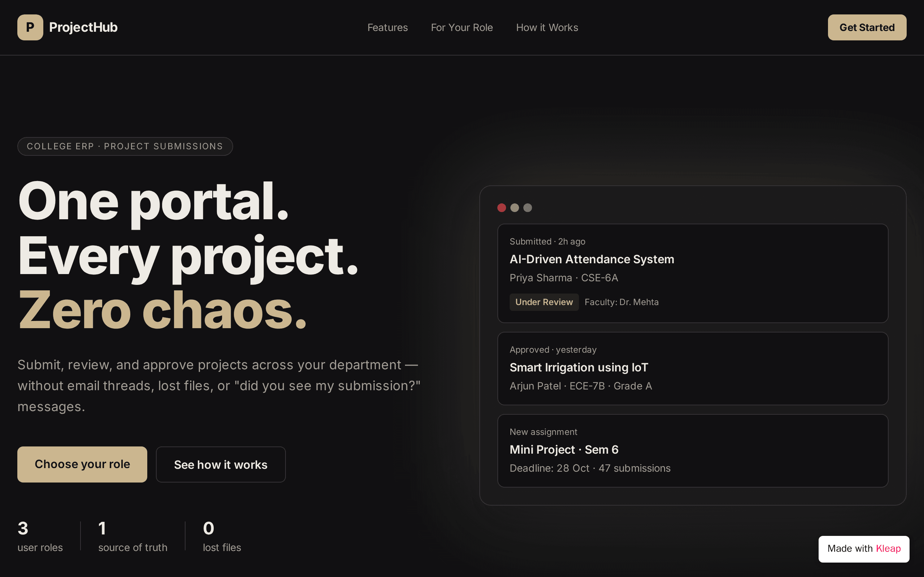Click Choose your role button

pos(82,464)
